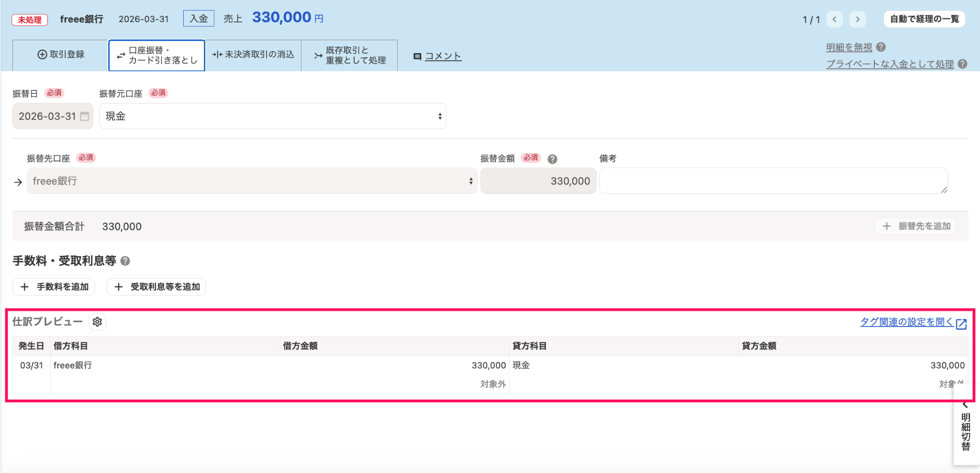980x473 pixels.
Task: Click 対象外 under the debit amount
Action: (x=493, y=384)
